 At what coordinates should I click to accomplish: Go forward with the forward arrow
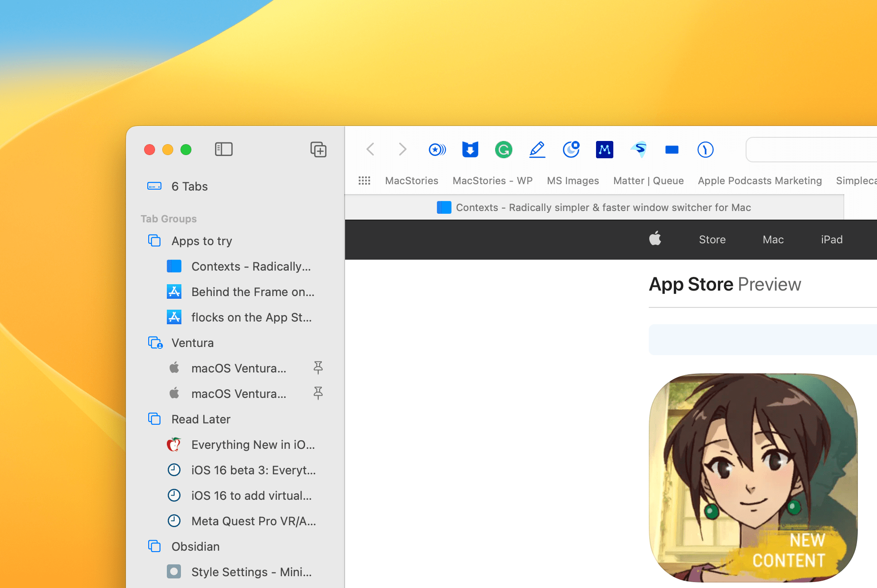pos(402,149)
